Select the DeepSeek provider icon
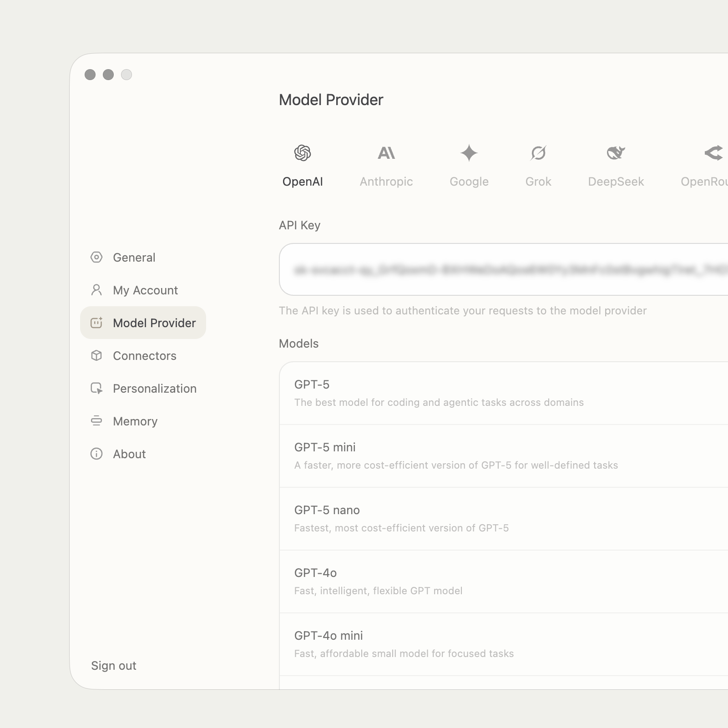The height and width of the screenshot is (728, 728). [616, 152]
